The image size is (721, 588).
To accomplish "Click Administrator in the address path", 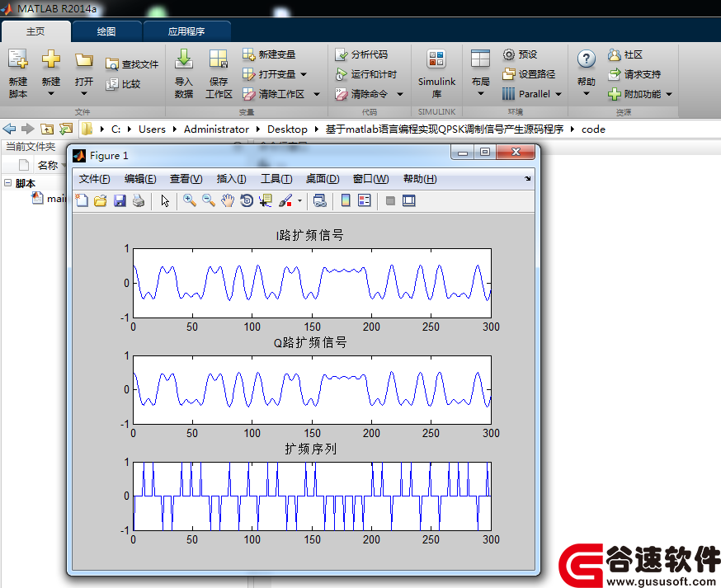I will 216,129.
